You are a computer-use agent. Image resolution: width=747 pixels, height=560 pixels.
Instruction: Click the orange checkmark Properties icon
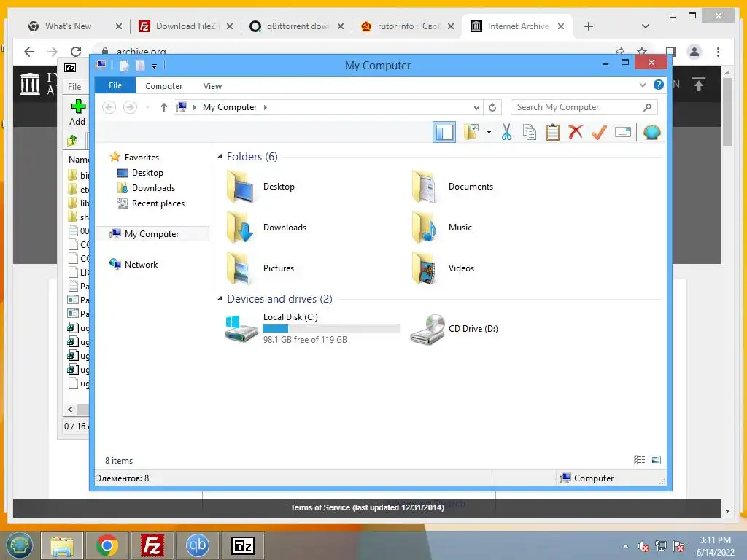(599, 132)
